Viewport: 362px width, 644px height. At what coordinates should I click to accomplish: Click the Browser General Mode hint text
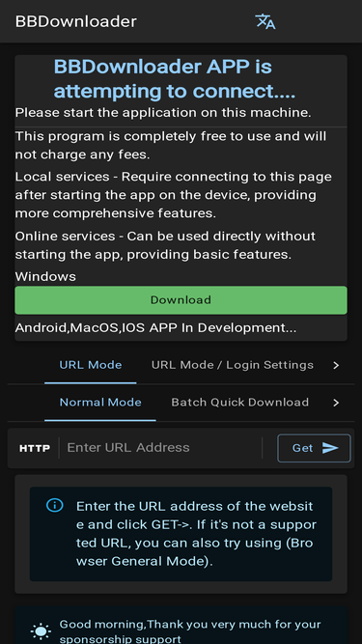[195, 534]
